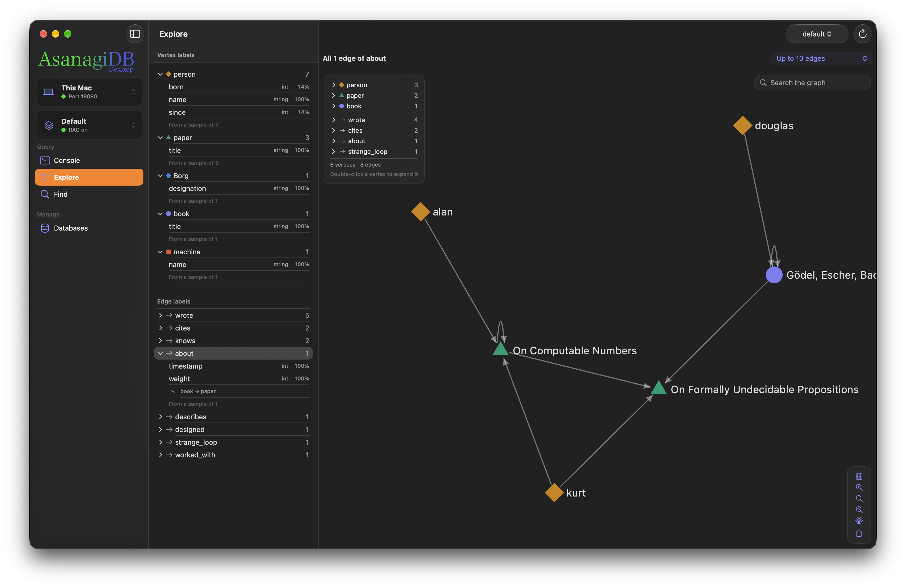Click the book → paper relation row
The height and width of the screenshot is (588, 906).
click(239, 391)
